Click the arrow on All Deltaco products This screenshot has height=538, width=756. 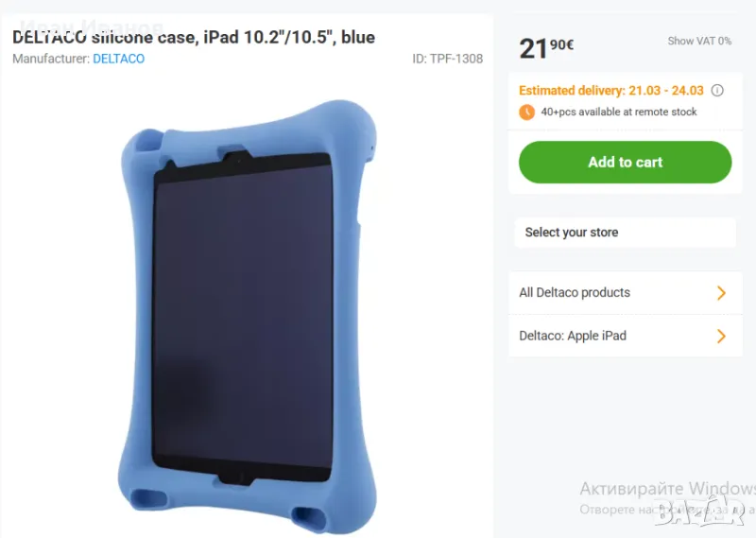pyautogui.click(x=721, y=293)
